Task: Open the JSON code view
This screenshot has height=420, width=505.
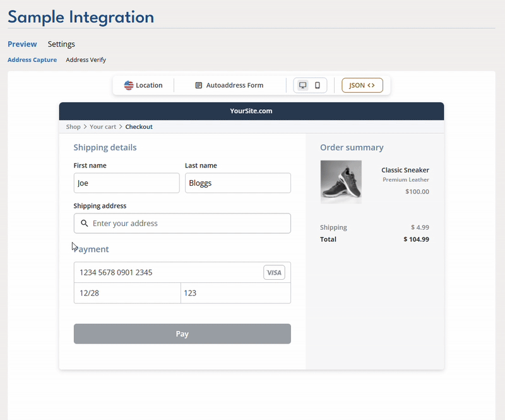Action: point(362,85)
